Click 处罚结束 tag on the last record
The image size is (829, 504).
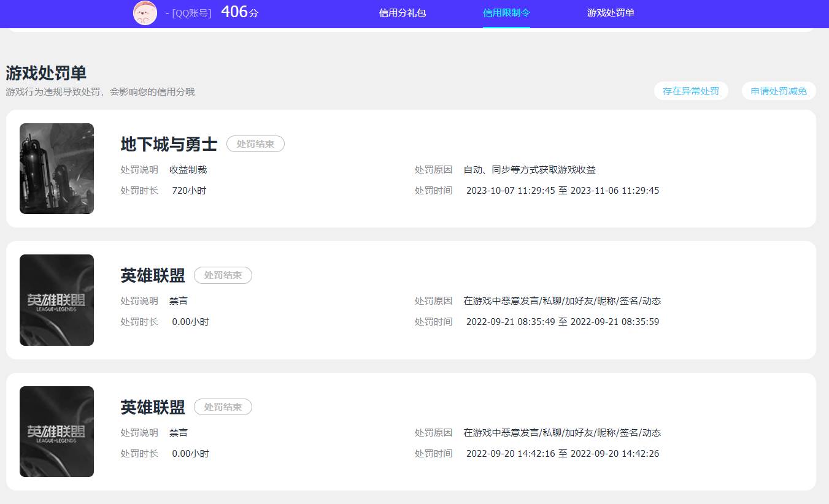[x=223, y=407]
